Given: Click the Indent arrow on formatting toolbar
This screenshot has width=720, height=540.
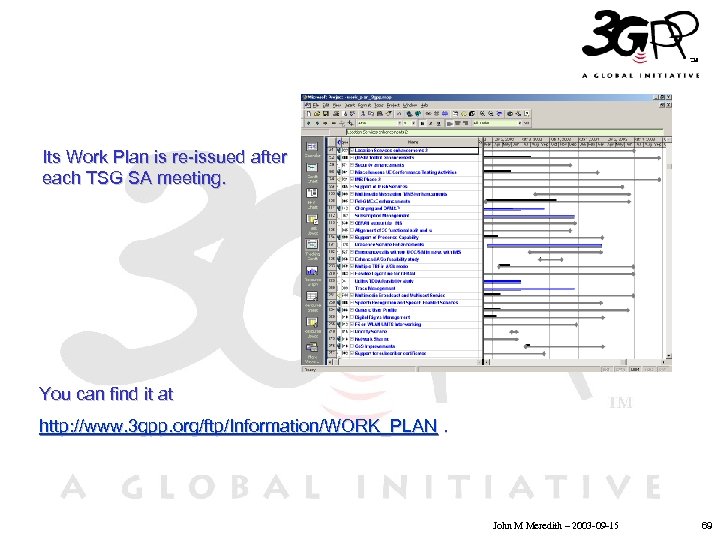Looking at the screenshot, I should pos(317,123).
